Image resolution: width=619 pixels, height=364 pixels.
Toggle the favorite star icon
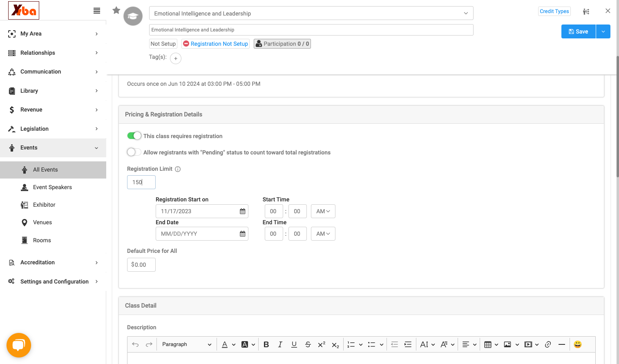(116, 10)
